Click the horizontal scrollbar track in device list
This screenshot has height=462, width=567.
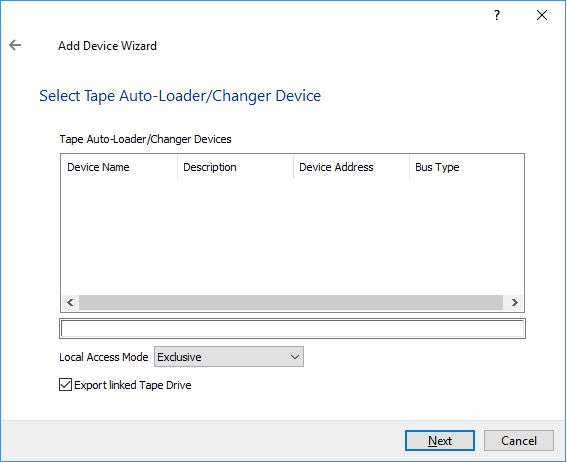click(291, 302)
